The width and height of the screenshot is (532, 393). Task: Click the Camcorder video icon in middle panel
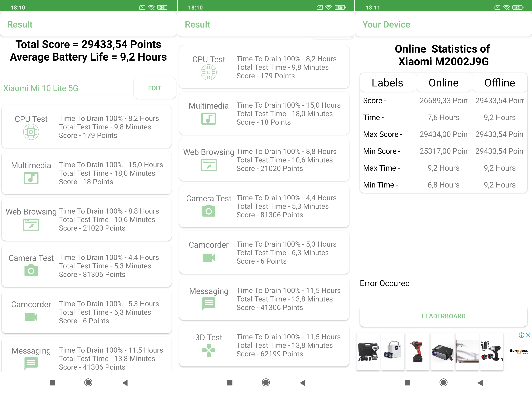point(209,257)
